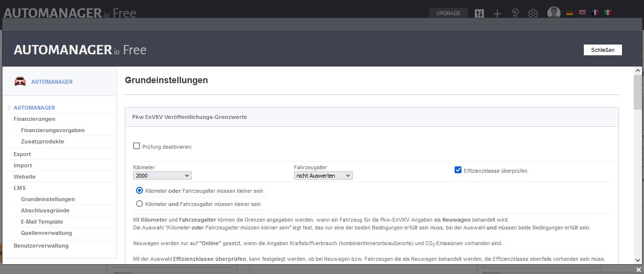644x274 pixels.
Task: Click the 'Grundeinstellungen' page heading
Action: click(x=166, y=80)
